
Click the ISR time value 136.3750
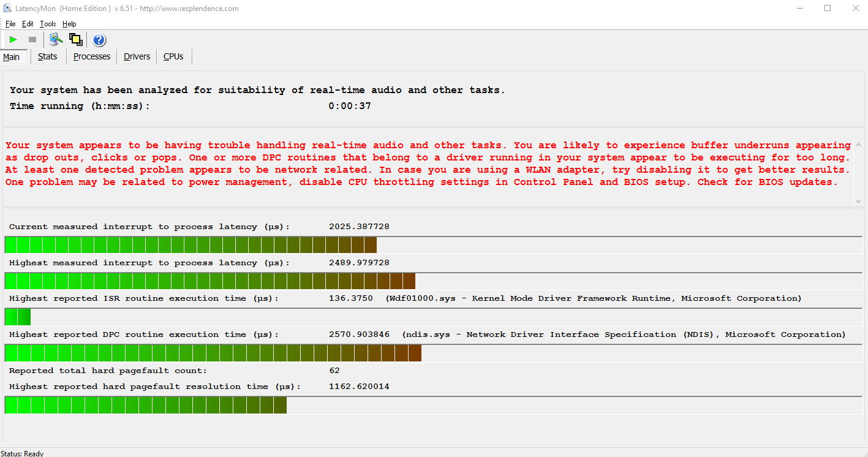351,298
